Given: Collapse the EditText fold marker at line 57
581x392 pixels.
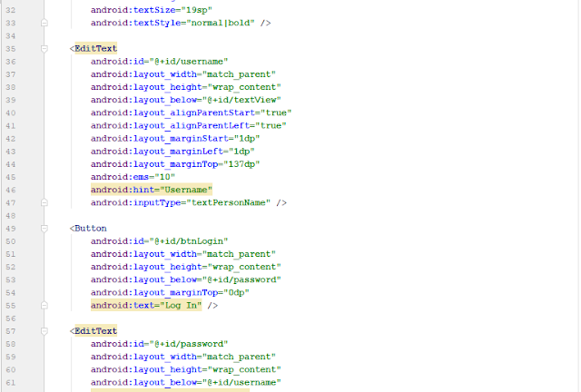Looking at the screenshot, I should pos(44,331).
